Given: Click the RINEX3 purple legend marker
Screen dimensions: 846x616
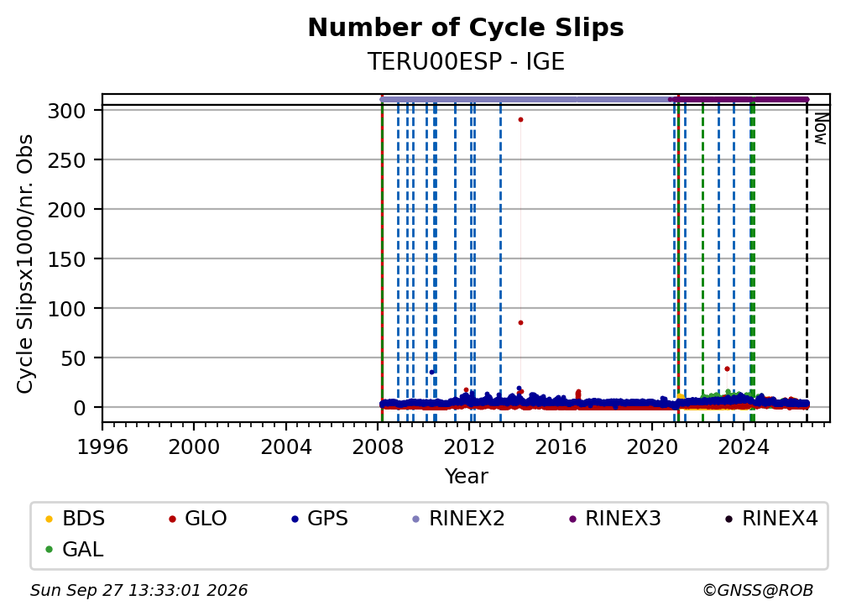Looking at the screenshot, I should pos(572,519).
